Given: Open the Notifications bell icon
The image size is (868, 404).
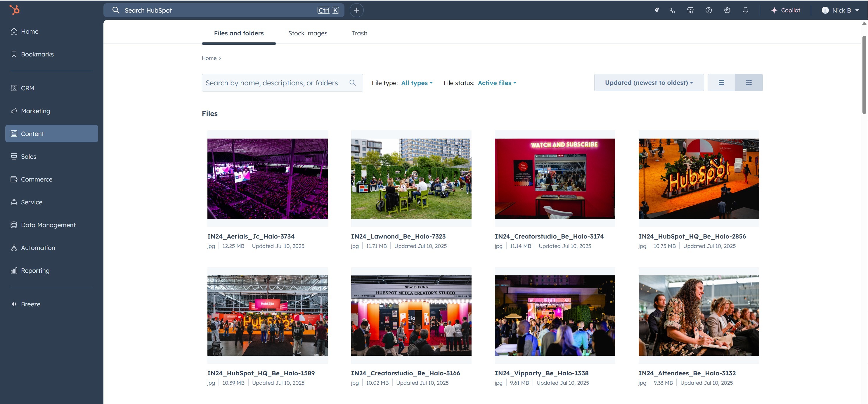Looking at the screenshot, I should pyautogui.click(x=745, y=10).
